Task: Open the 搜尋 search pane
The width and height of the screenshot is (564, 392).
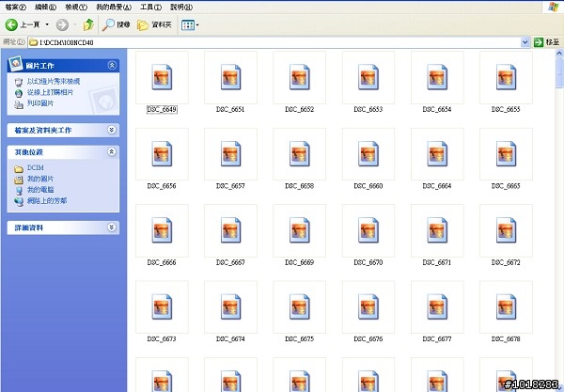Action: tap(116, 24)
